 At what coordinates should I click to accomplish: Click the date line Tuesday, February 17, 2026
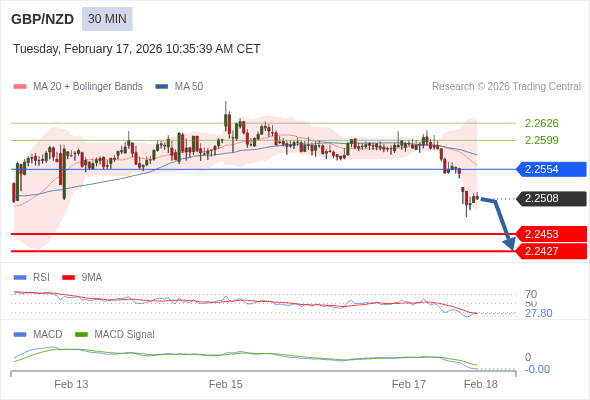click(137, 49)
